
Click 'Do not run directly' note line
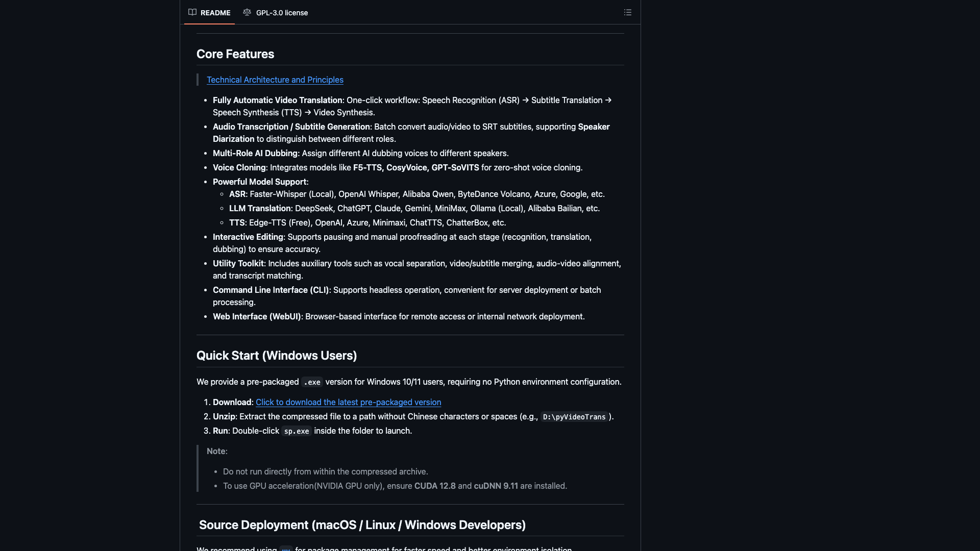coord(325,471)
